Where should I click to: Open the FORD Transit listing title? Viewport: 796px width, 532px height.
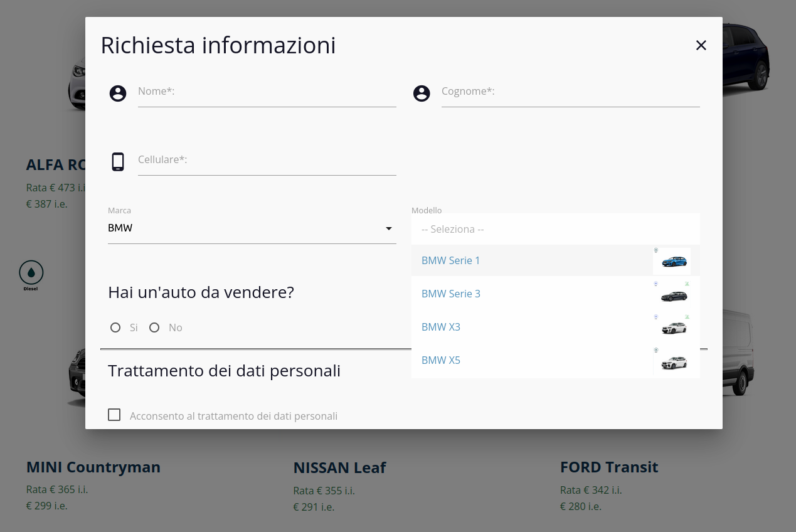[609, 467]
